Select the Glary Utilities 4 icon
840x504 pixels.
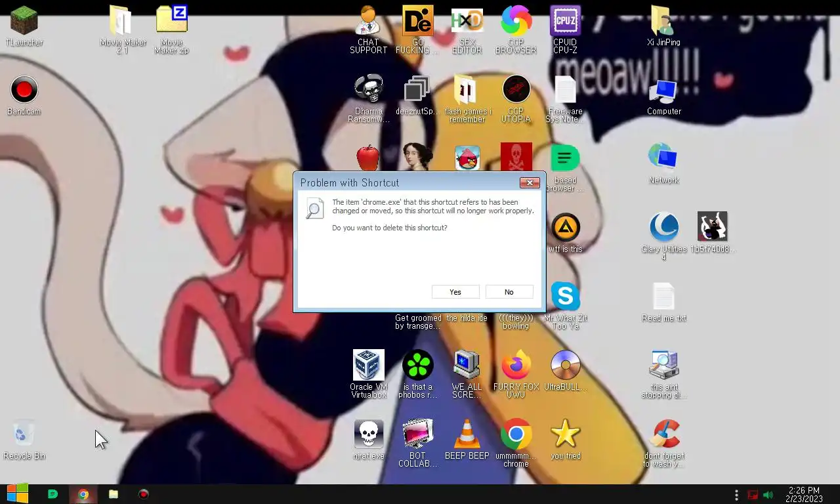[x=663, y=236]
